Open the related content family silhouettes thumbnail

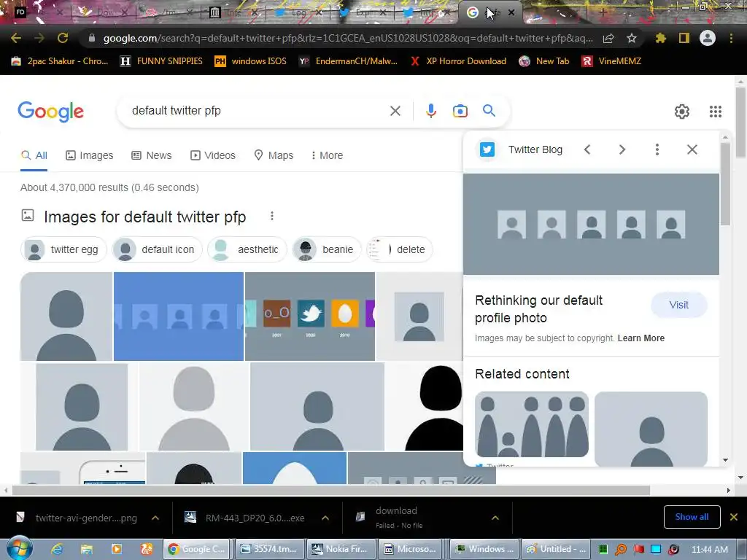tap(532, 424)
